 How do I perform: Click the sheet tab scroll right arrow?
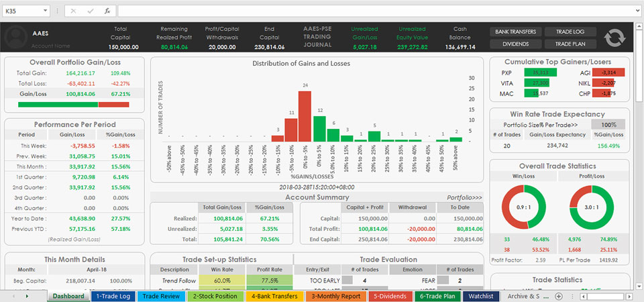(27, 296)
